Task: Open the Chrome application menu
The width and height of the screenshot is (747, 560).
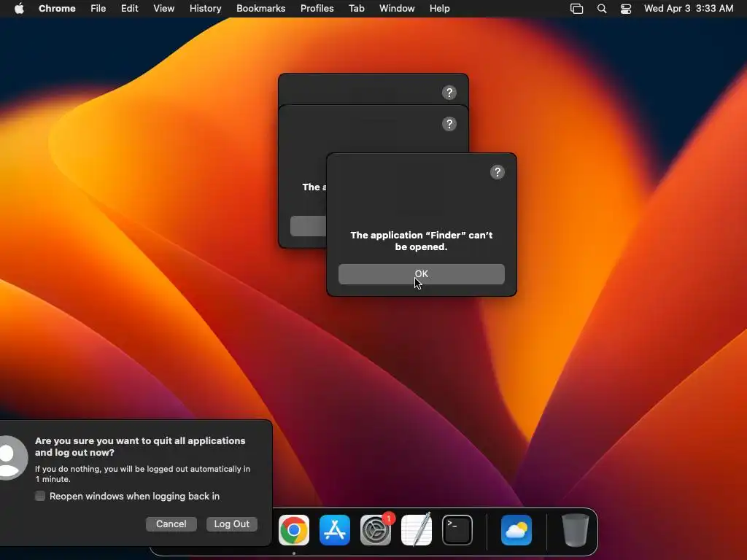Action: click(57, 9)
